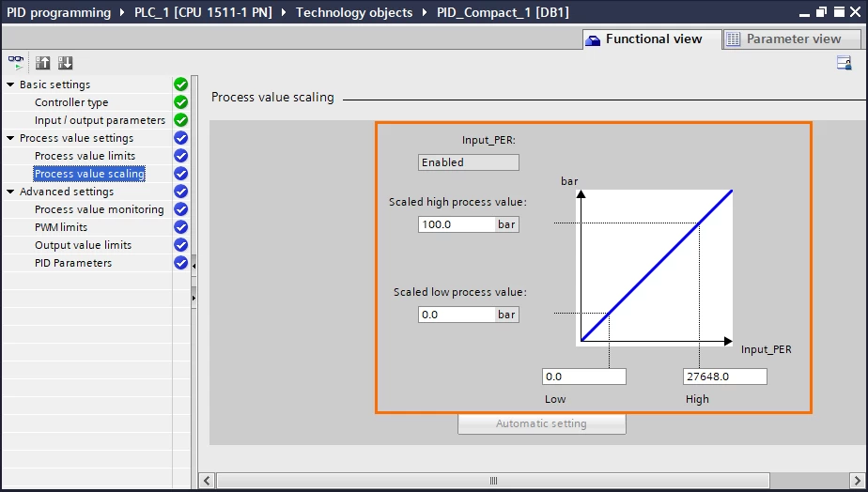Click blue checkmark status beside PID Parameters
This screenshot has width=868, height=492.
point(180,263)
